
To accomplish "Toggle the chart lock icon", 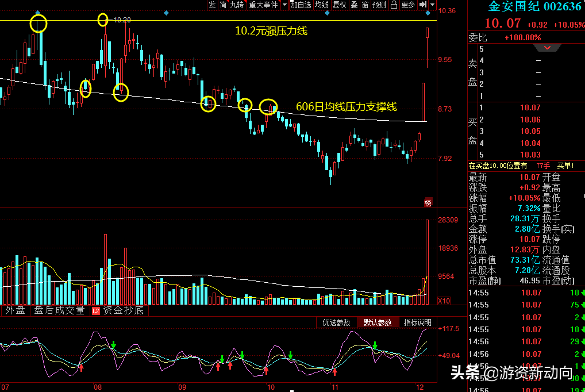I will [394, 5].
